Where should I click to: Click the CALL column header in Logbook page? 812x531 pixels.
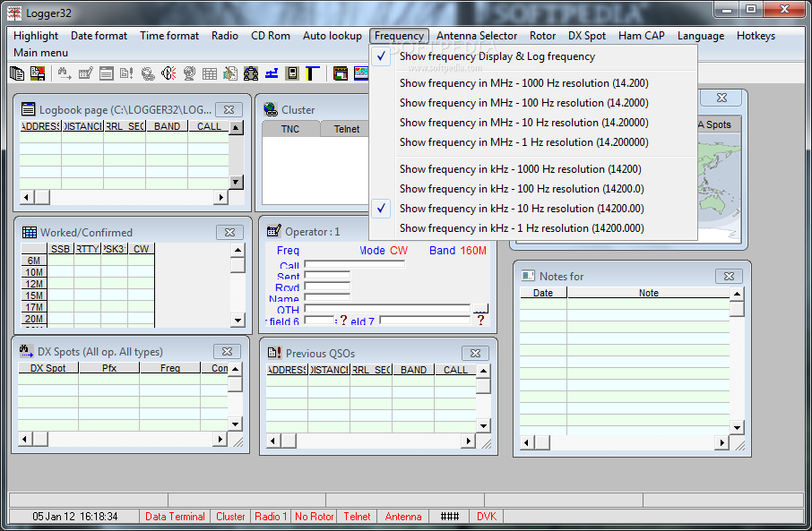[209, 126]
